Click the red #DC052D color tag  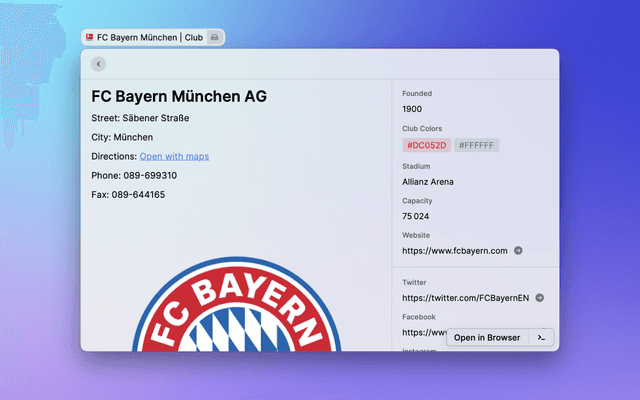[426, 146]
